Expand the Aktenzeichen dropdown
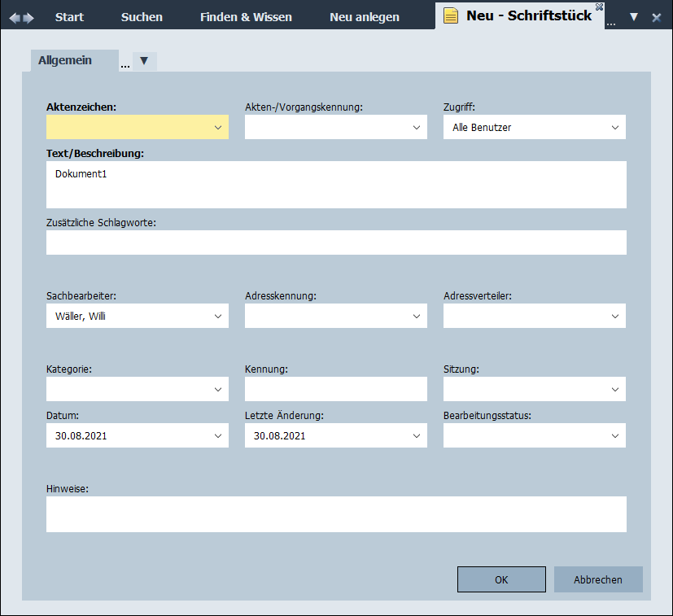673x616 pixels. coord(218,128)
